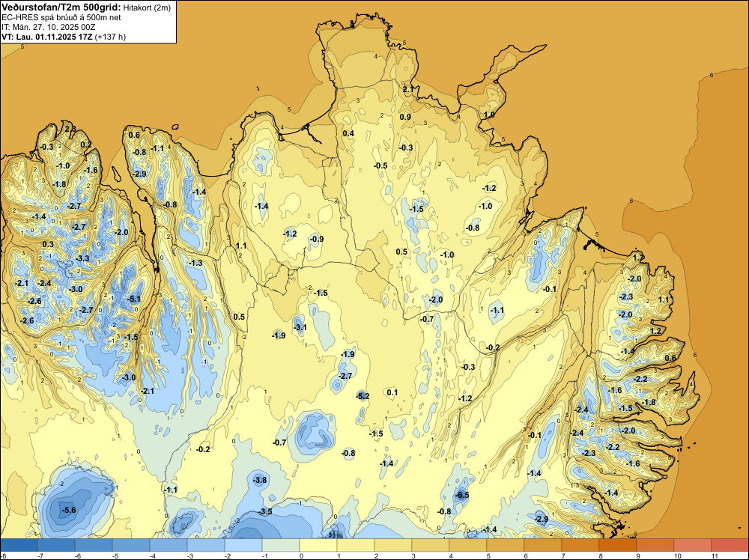
Task: Click the "2.3" temperature value
Action: 70,129
